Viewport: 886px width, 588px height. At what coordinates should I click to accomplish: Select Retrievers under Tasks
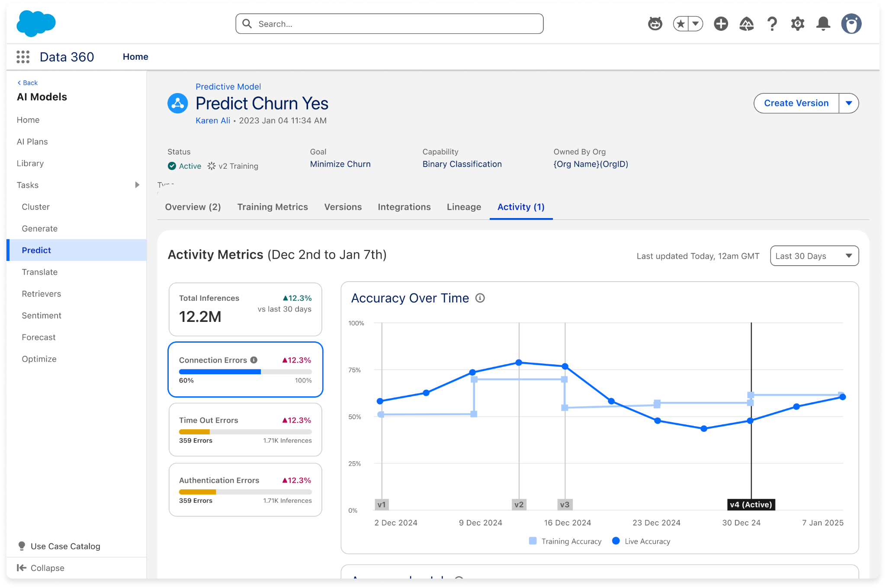coord(77,294)
